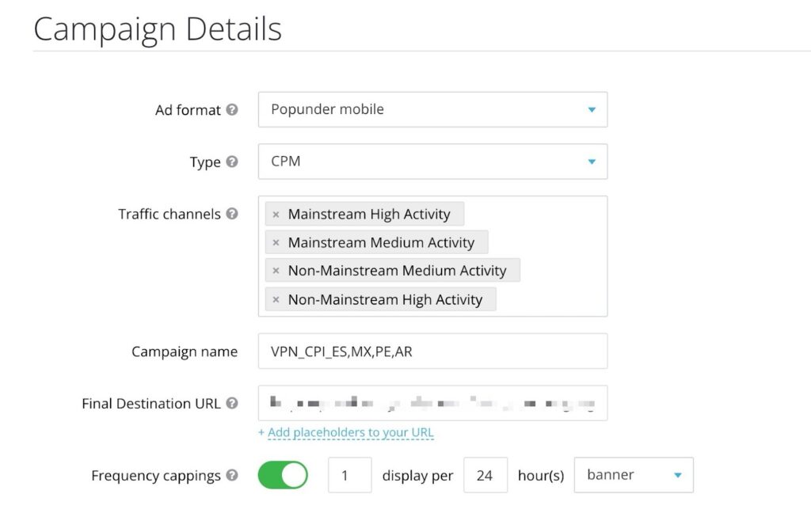Click the help icon next to Ad format
Screen dimensions: 811x532
(232, 110)
